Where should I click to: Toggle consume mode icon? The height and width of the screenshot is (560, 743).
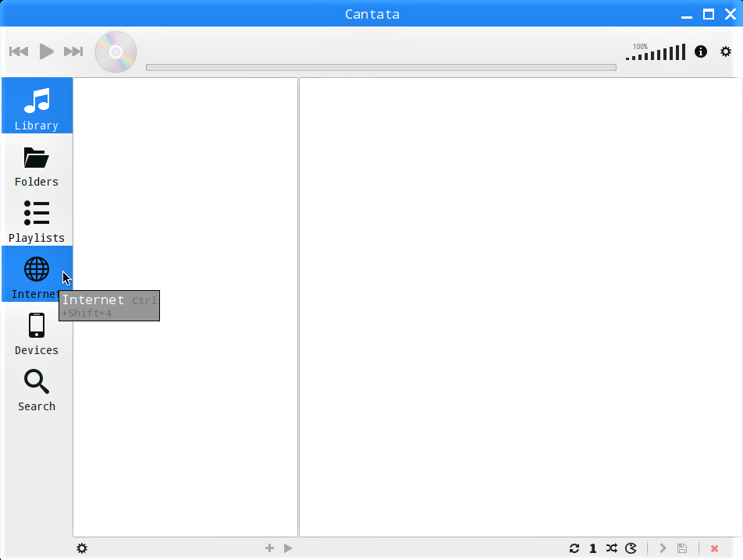(631, 548)
